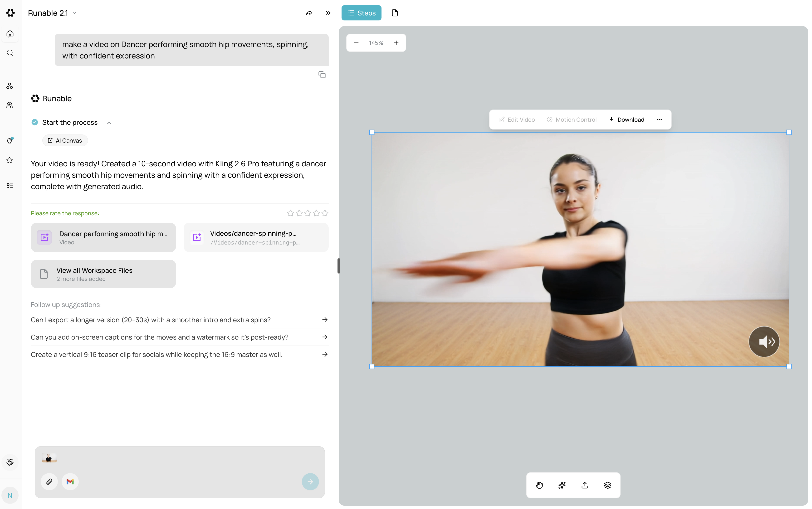812x509 pixels.
Task: Open search from the left sidebar
Action: (x=10, y=53)
